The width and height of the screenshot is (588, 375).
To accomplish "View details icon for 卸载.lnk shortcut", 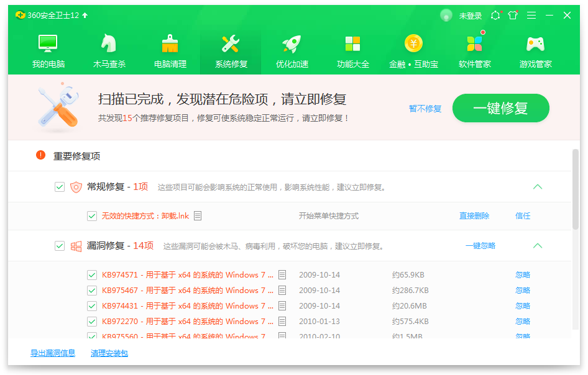I will (x=198, y=216).
